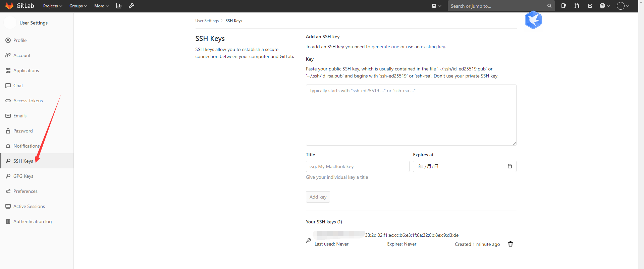Open the user avatar dropdown

coord(623,6)
